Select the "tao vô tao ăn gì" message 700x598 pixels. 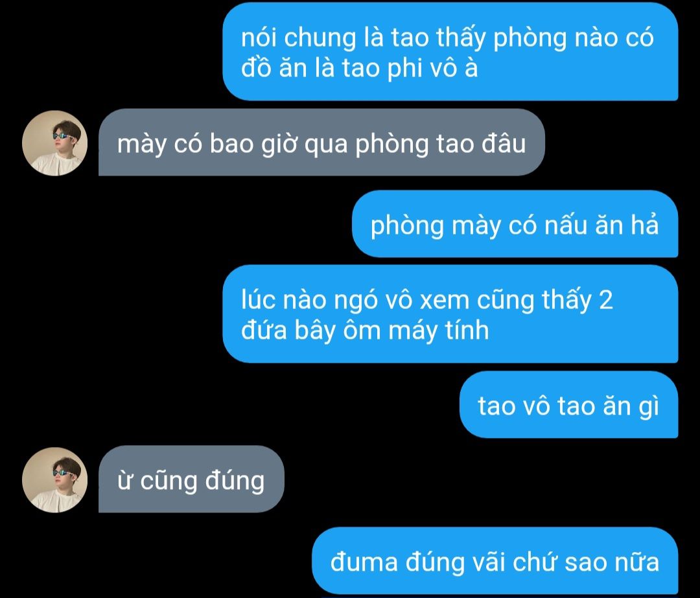[x=569, y=405]
